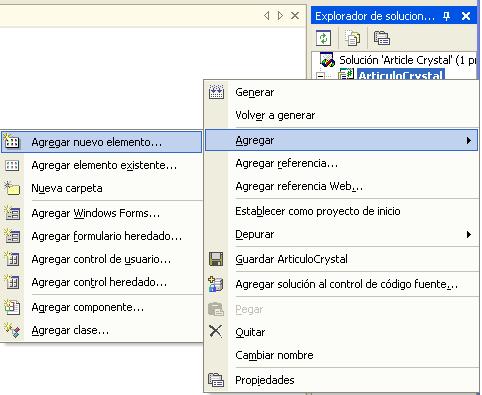Collapse the ArticuloCrystal project node

(320, 76)
